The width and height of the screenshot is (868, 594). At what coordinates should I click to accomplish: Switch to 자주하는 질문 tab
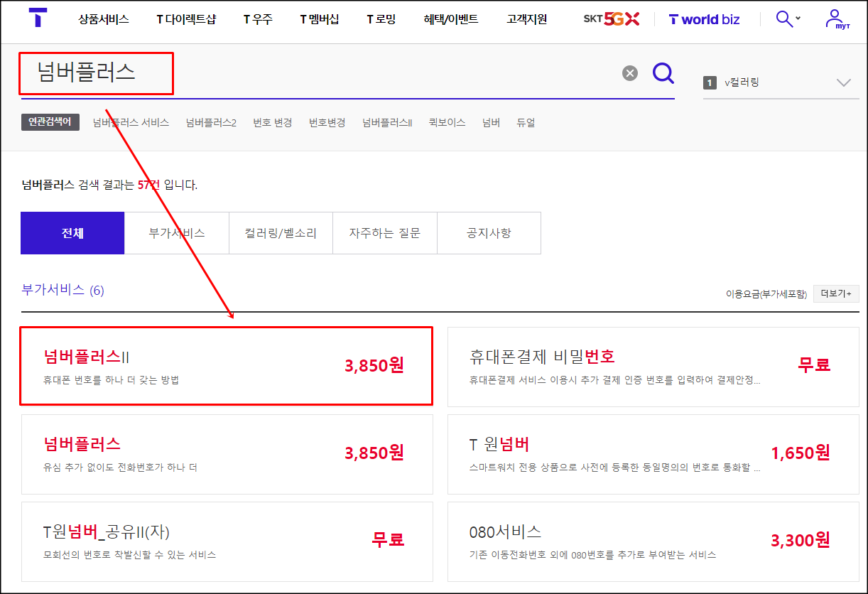(x=385, y=233)
